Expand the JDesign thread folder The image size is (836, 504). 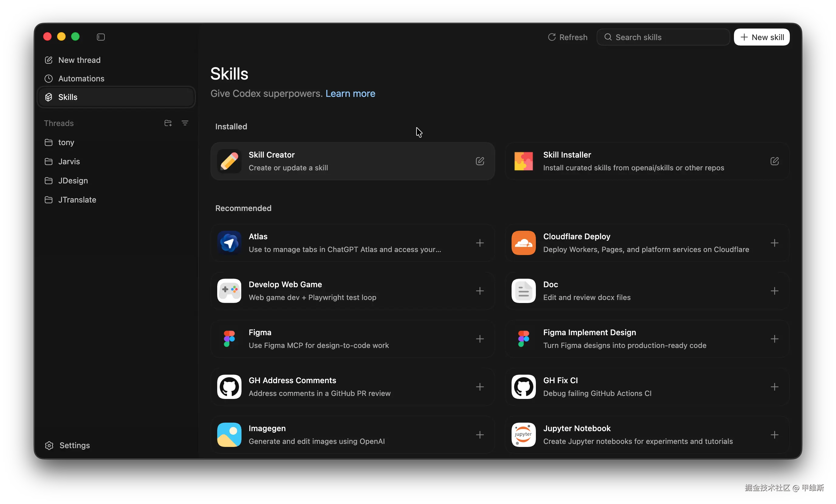tap(73, 181)
